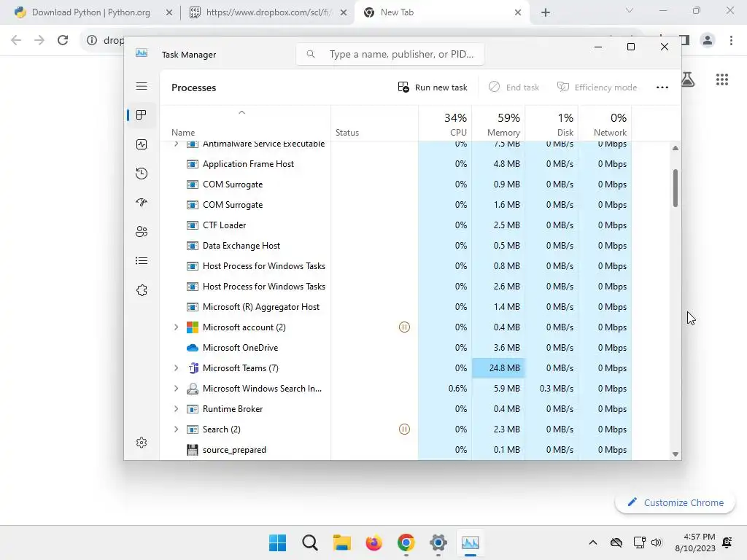Select the New Tab tab
The height and width of the screenshot is (560, 747).
pyautogui.click(x=441, y=12)
